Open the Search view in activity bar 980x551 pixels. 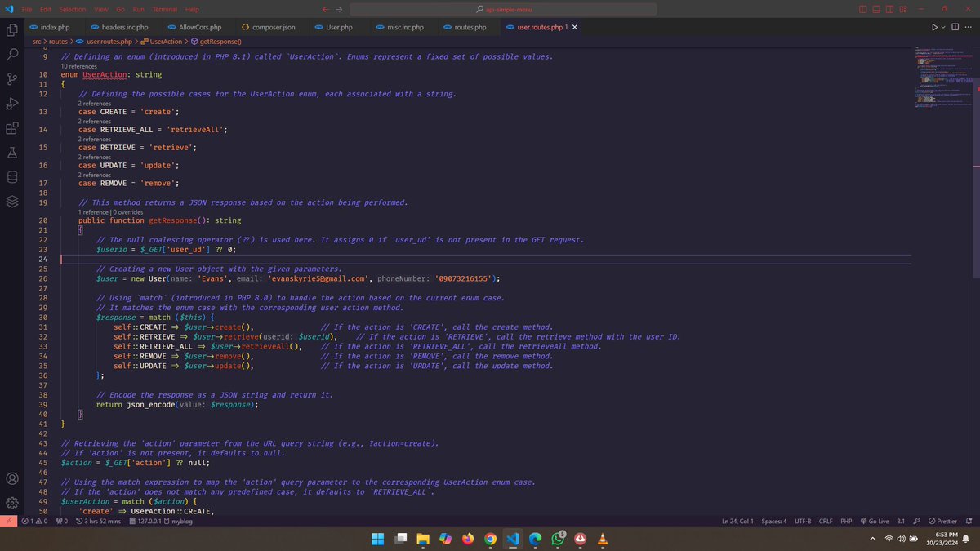pyautogui.click(x=12, y=54)
